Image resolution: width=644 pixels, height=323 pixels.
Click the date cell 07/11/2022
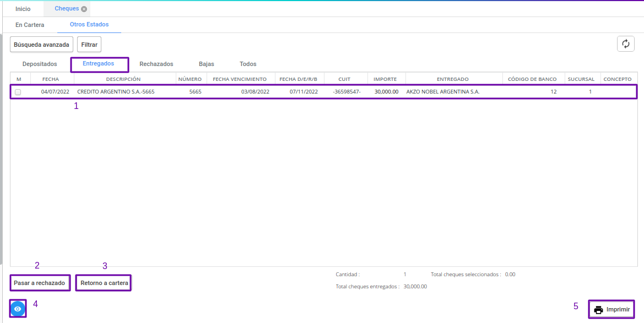point(304,92)
